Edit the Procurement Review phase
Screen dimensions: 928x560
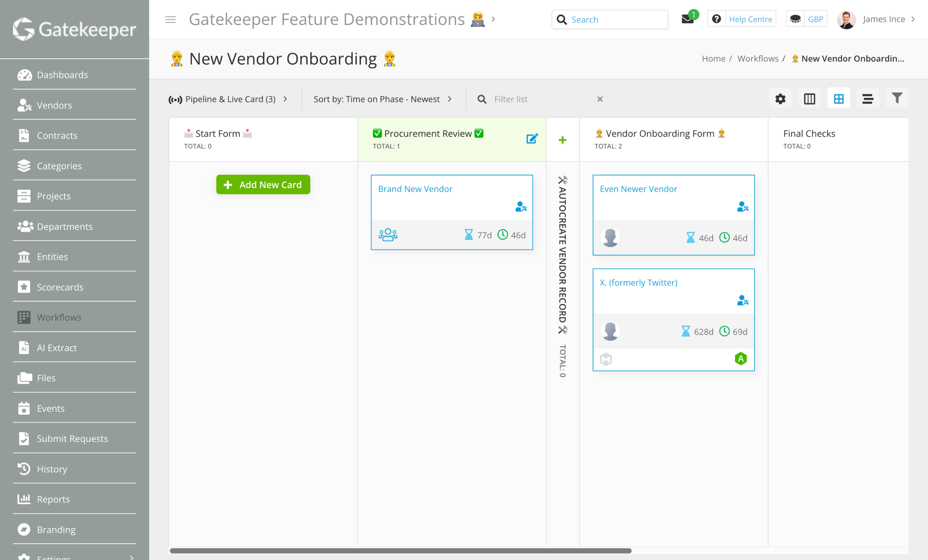532,138
